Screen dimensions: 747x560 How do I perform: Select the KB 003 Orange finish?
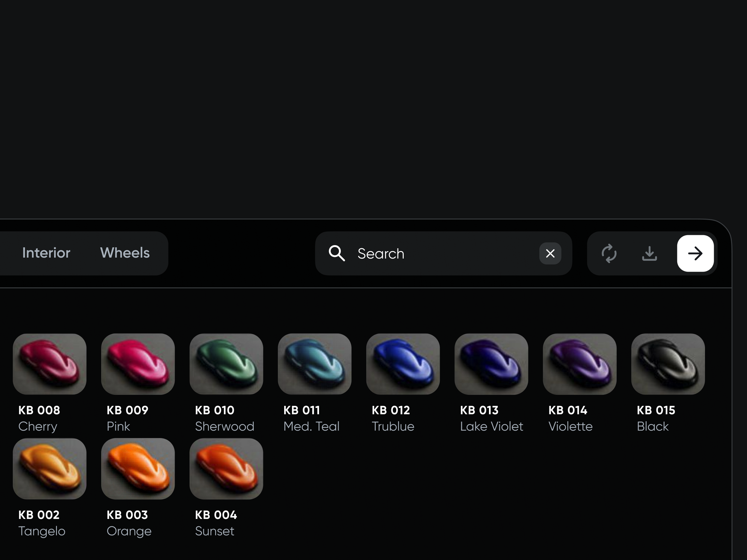(x=138, y=469)
